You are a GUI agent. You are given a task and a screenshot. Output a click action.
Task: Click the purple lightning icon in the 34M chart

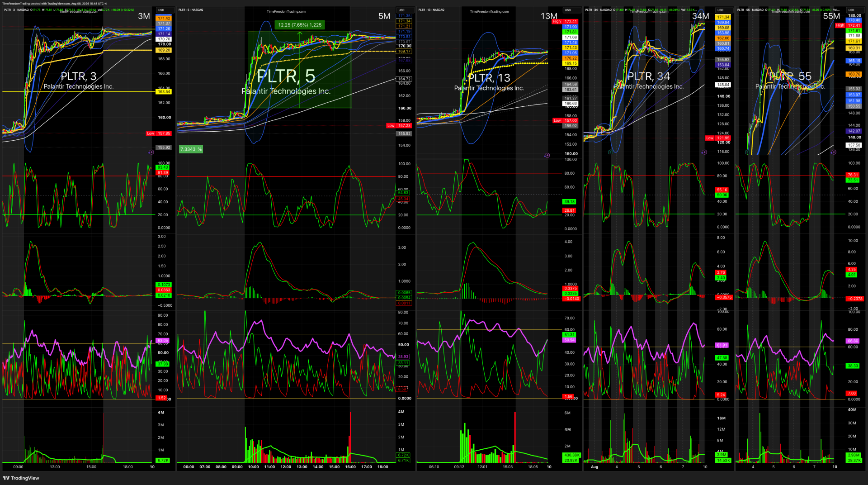[x=704, y=152]
